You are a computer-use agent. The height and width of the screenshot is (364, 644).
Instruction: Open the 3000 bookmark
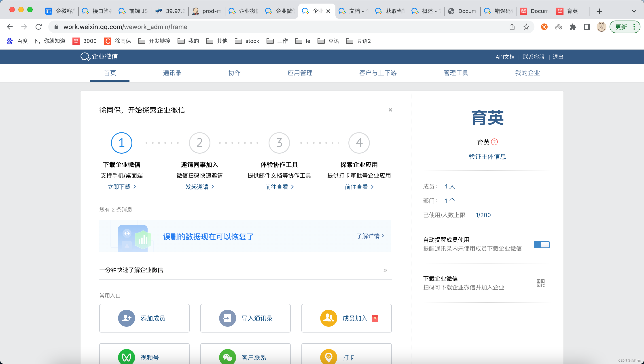(84, 41)
